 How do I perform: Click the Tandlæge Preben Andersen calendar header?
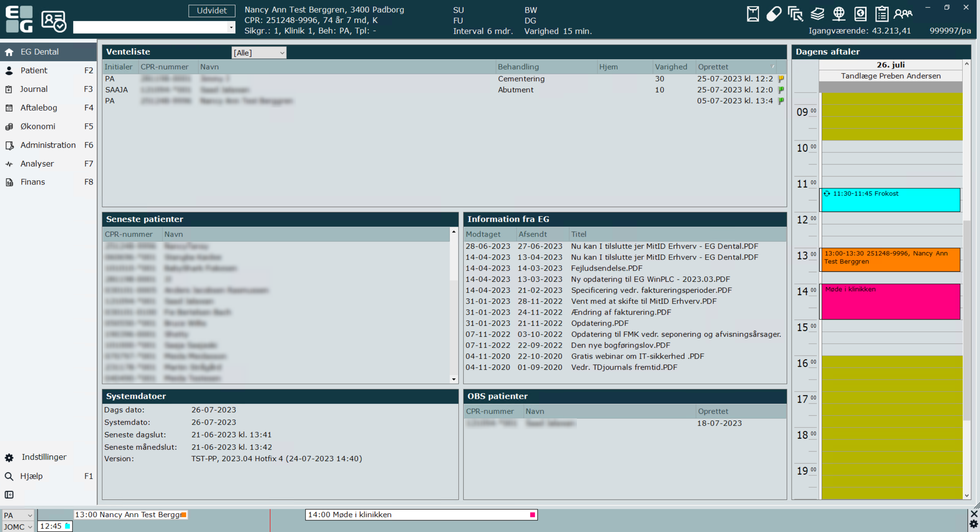(891, 76)
